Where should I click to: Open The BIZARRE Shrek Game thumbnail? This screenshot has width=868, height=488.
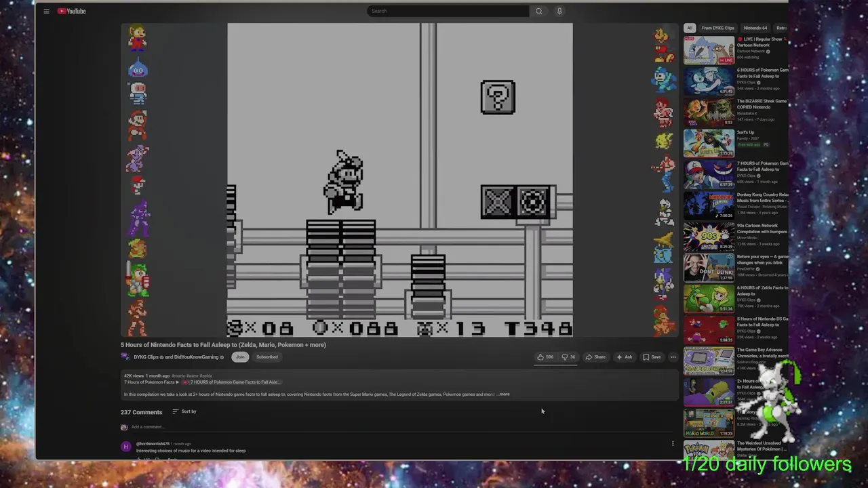[x=709, y=113]
